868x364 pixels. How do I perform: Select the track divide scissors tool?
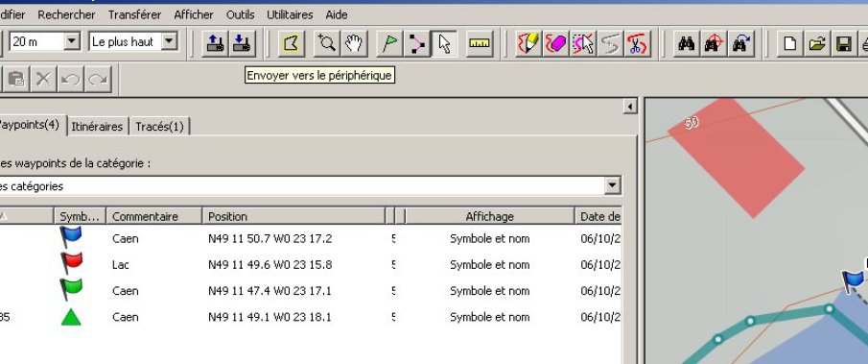pos(637,43)
